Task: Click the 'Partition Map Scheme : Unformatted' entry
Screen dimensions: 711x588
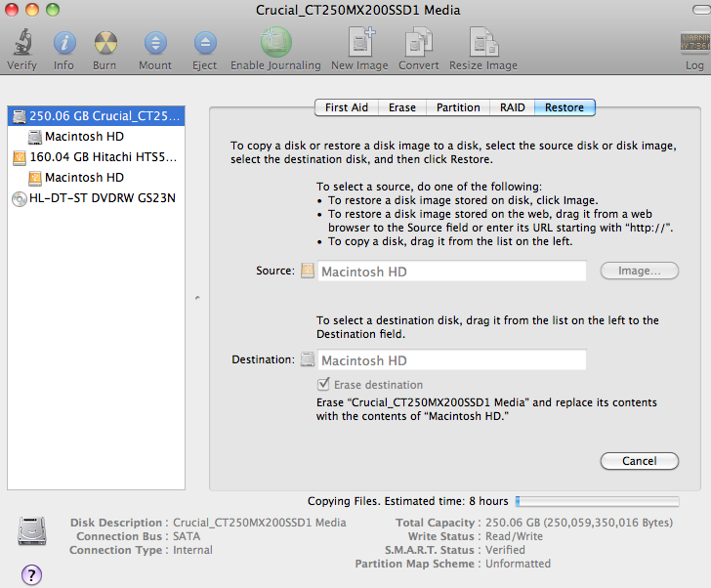Action: (x=452, y=564)
